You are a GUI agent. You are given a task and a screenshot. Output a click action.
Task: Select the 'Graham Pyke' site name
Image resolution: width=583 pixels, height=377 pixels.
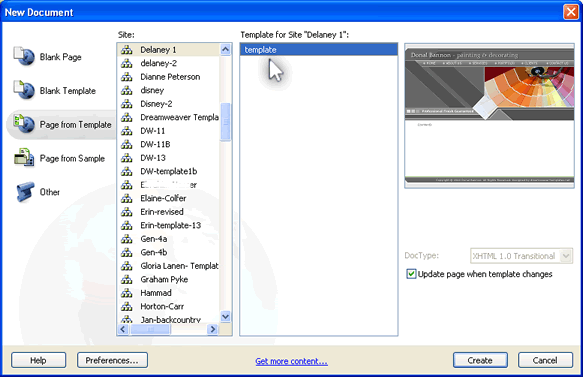(x=164, y=280)
